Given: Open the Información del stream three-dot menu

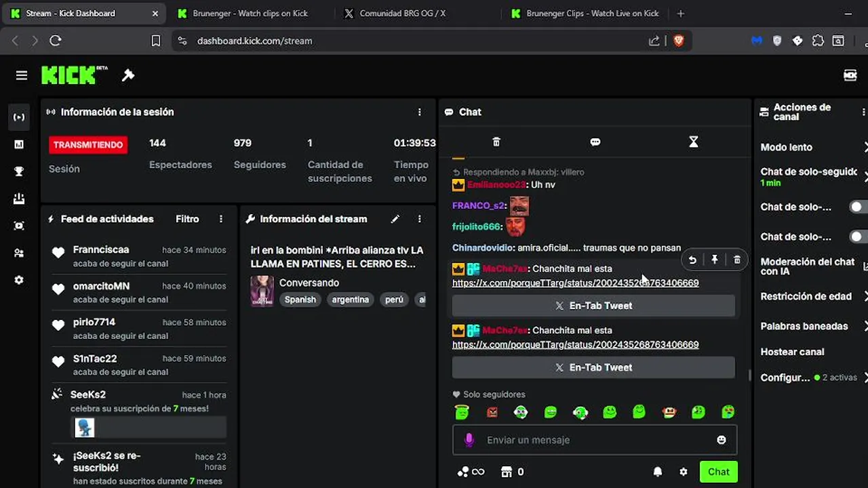Looking at the screenshot, I should click(x=419, y=219).
